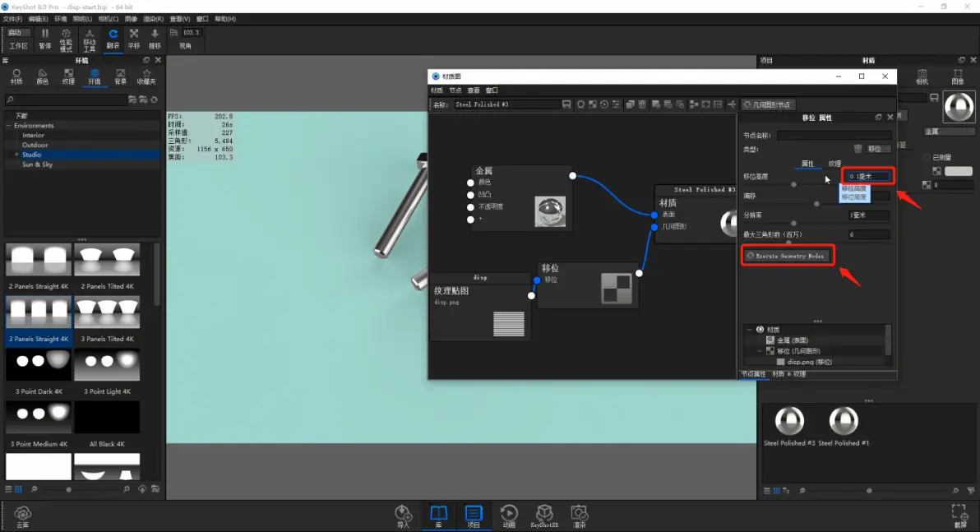Image resolution: width=980 pixels, height=532 pixels.
Task: Switch to the Backplates (背景) library tab
Action: pos(120,77)
